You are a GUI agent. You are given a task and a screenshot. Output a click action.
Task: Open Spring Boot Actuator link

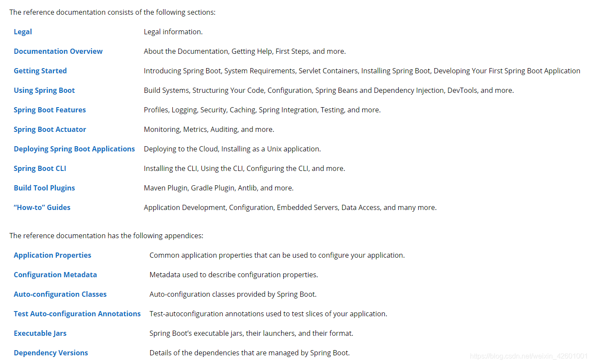click(50, 129)
